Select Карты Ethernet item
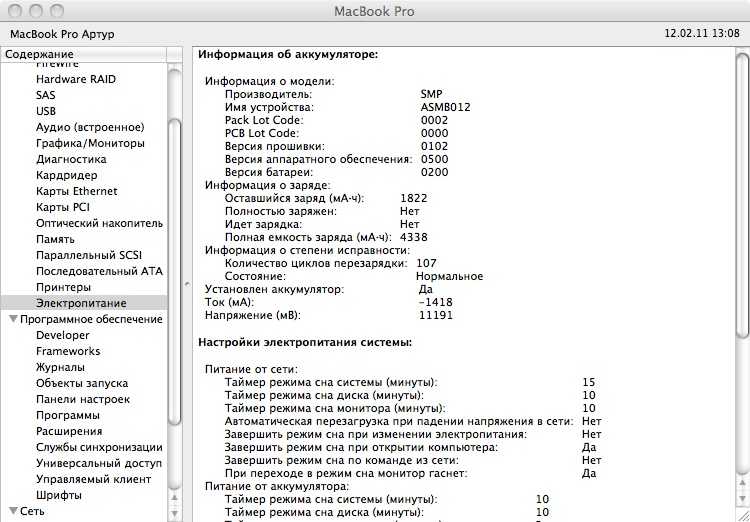The height and width of the screenshot is (522, 750). (x=77, y=191)
